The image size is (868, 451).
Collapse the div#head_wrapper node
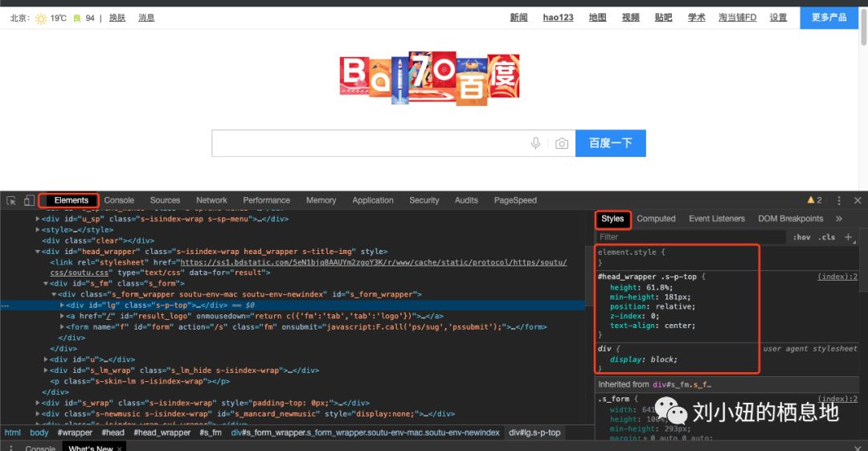(38, 252)
